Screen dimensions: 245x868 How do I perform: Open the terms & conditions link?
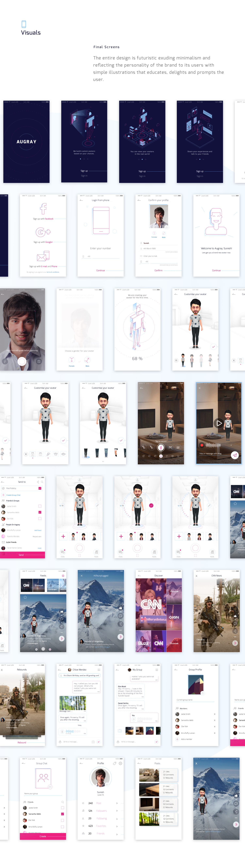click(x=53, y=272)
